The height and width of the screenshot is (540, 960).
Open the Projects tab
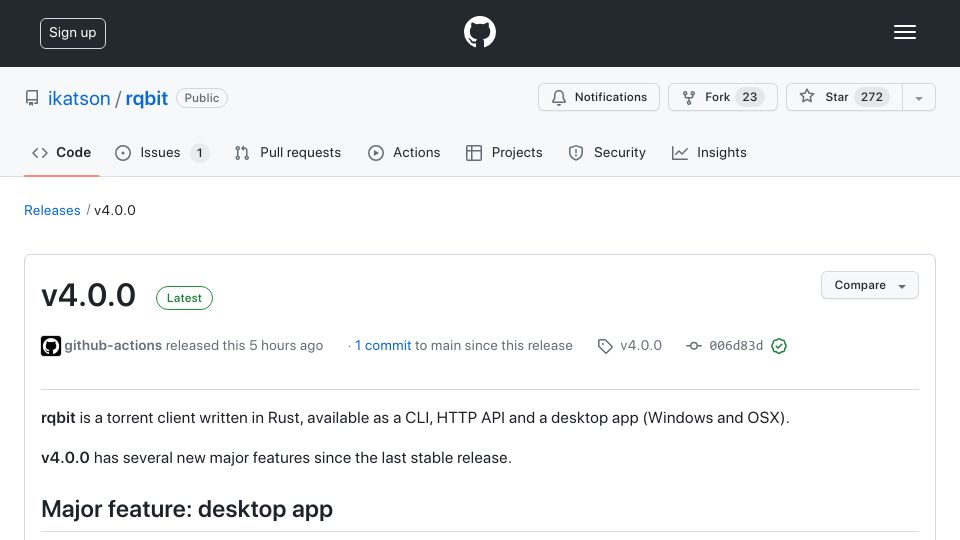click(504, 152)
